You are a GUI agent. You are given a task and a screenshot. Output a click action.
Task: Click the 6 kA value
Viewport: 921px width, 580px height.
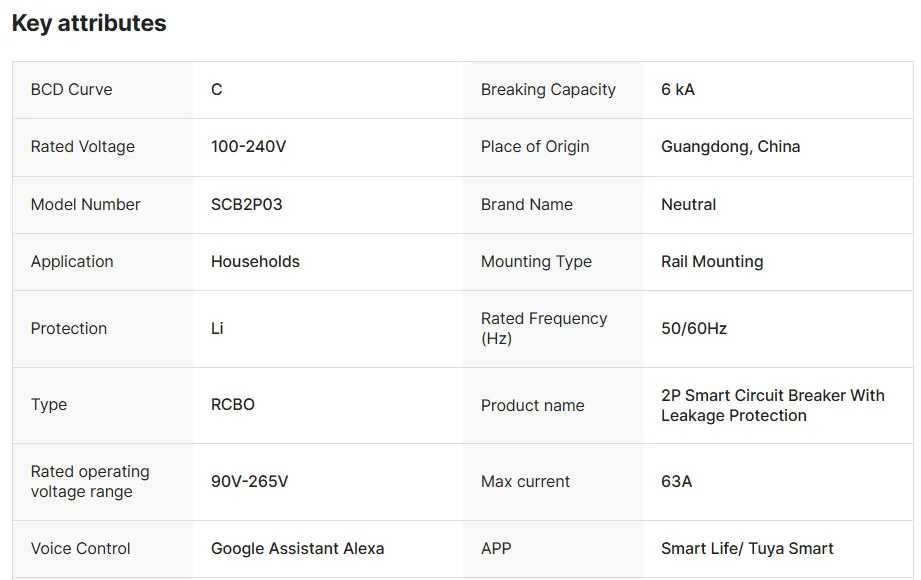(x=677, y=90)
